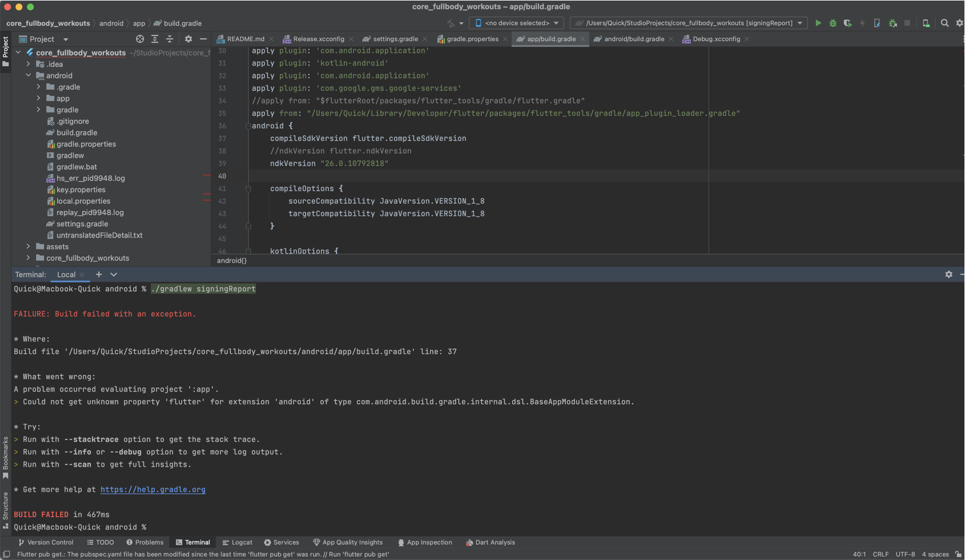The image size is (965, 560).
Task: Open Logcat tool window
Action: point(237,542)
